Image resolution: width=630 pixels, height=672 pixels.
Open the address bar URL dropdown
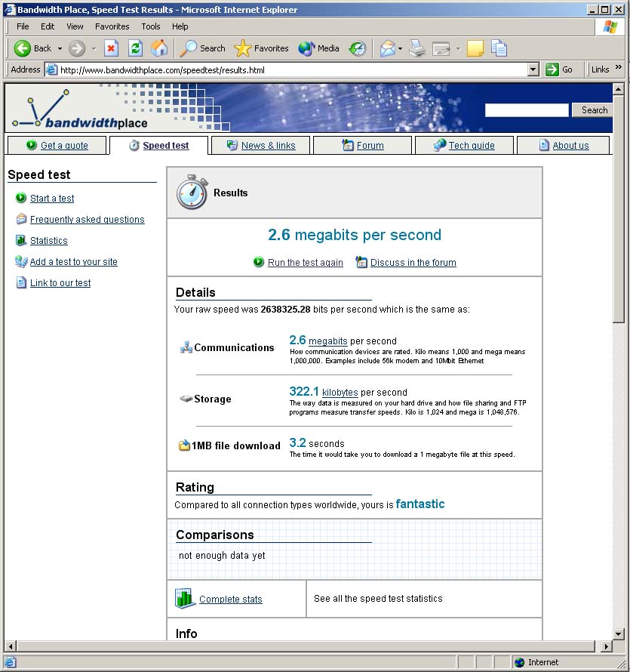pos(533,69)
